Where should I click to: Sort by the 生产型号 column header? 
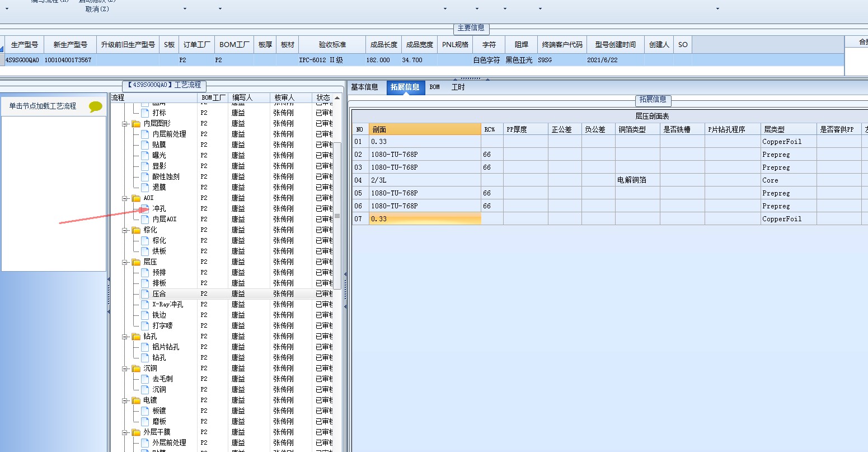click(x=25, y=45)
